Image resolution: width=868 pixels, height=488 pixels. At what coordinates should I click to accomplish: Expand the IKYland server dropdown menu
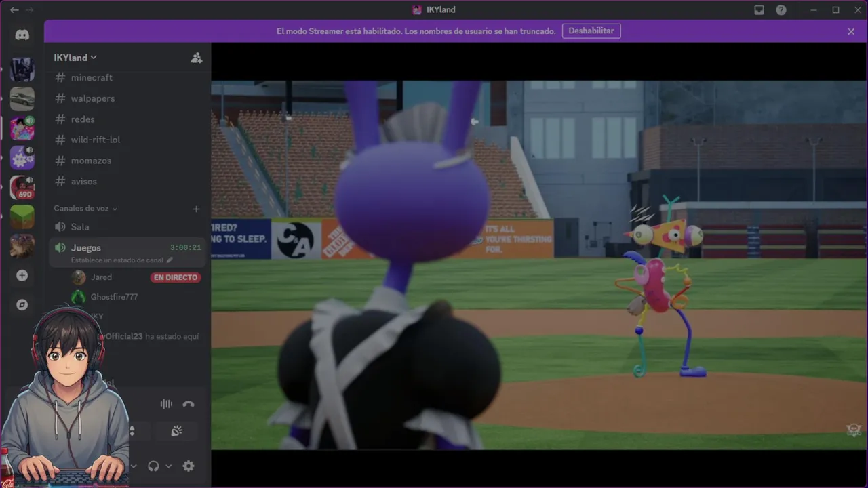click(75, 58)
